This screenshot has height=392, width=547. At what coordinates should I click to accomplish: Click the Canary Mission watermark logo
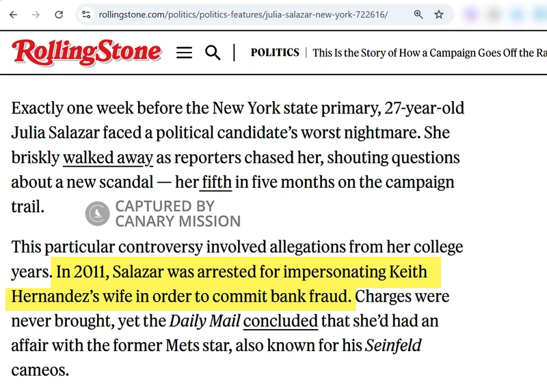(98, 213)
